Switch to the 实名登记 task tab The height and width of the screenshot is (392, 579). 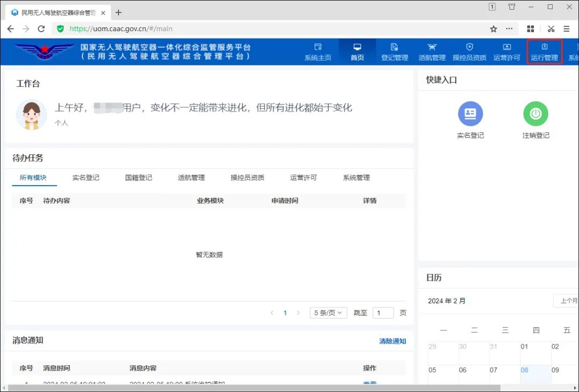click(86, 177)
